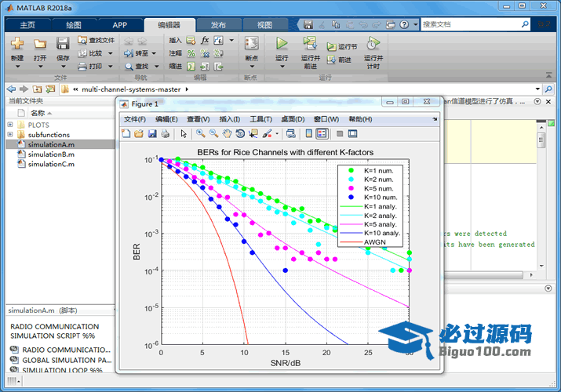Open Figure 1 Edit (编辑) menu

click(x=166, y=119)
